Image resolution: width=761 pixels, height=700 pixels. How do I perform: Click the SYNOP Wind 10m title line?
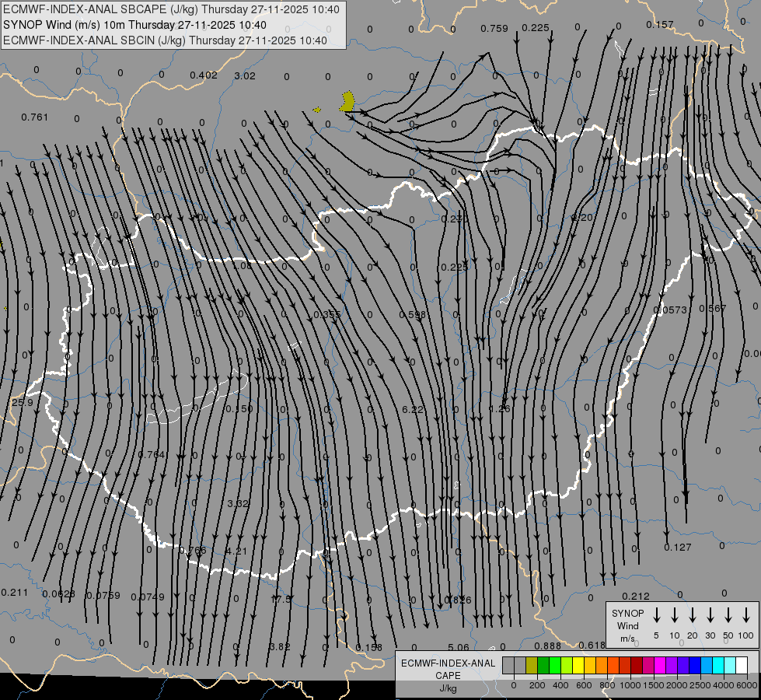[x=134, y=25]
